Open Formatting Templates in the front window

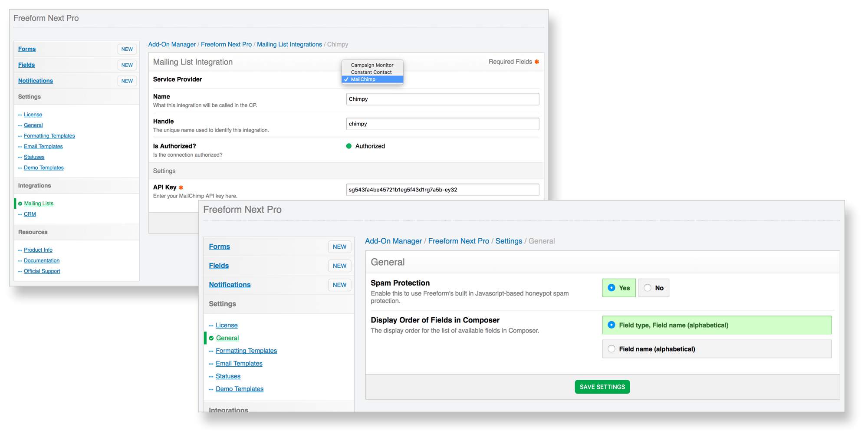[x=246, y=351]
